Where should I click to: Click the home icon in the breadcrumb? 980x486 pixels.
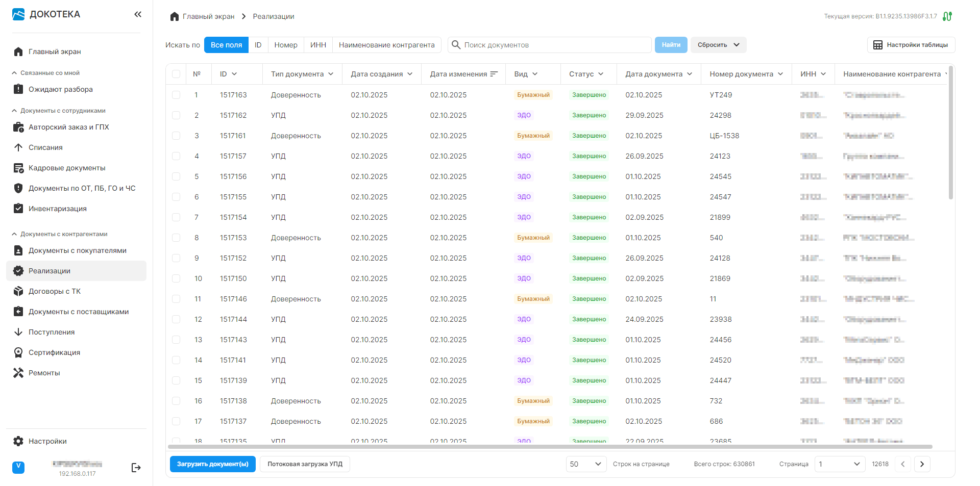tap(174, 16)
